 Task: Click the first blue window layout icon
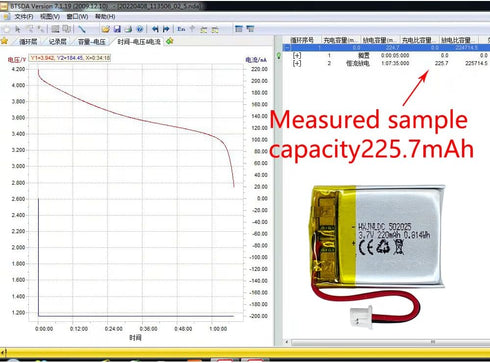click(x=239, y=29)
